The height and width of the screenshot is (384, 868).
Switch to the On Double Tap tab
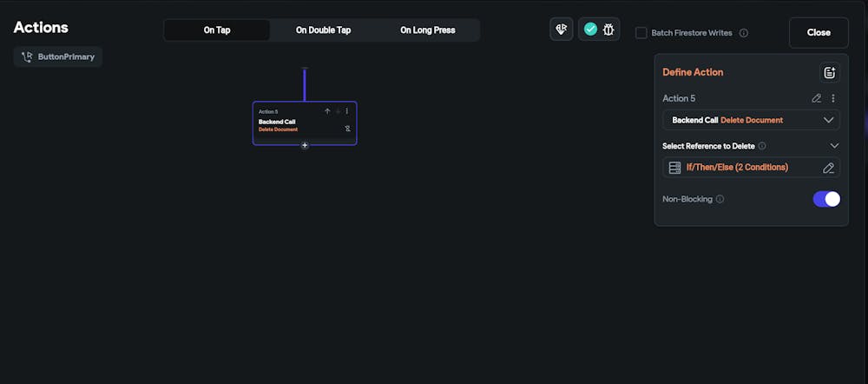(x=323, y=30)
